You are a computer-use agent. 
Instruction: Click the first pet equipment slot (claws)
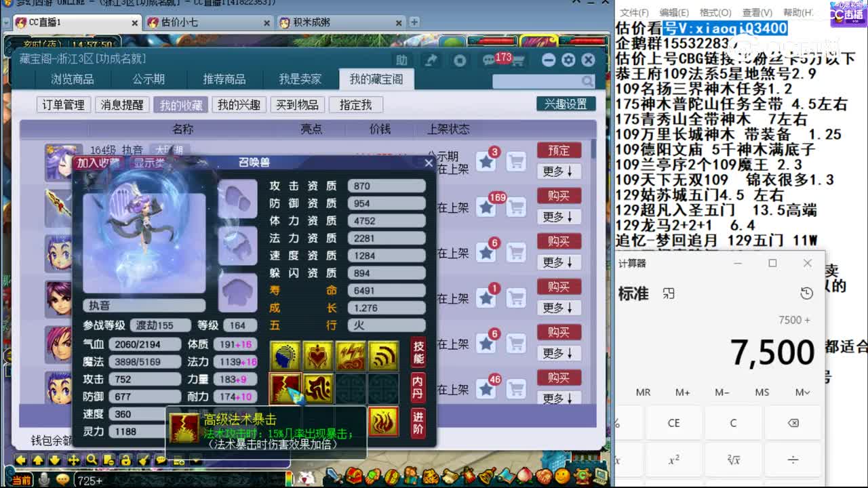pyautogui.click(x=237, y=199)
